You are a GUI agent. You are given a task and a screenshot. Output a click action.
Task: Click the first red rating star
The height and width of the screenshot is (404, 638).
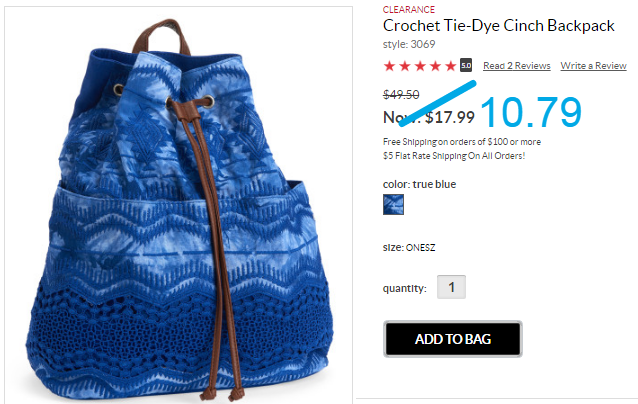click(389, 66)
